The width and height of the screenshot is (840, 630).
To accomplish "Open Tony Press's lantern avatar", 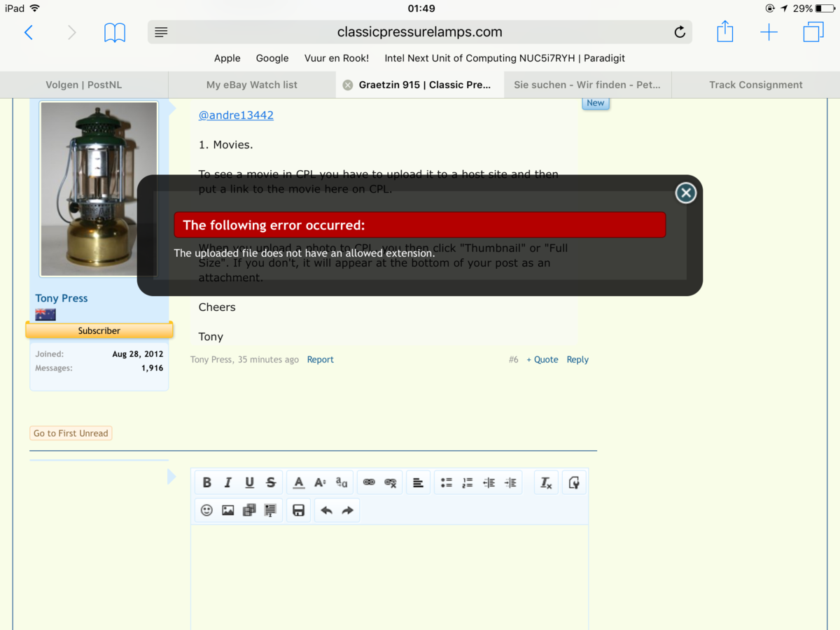I will coord(99,189).
